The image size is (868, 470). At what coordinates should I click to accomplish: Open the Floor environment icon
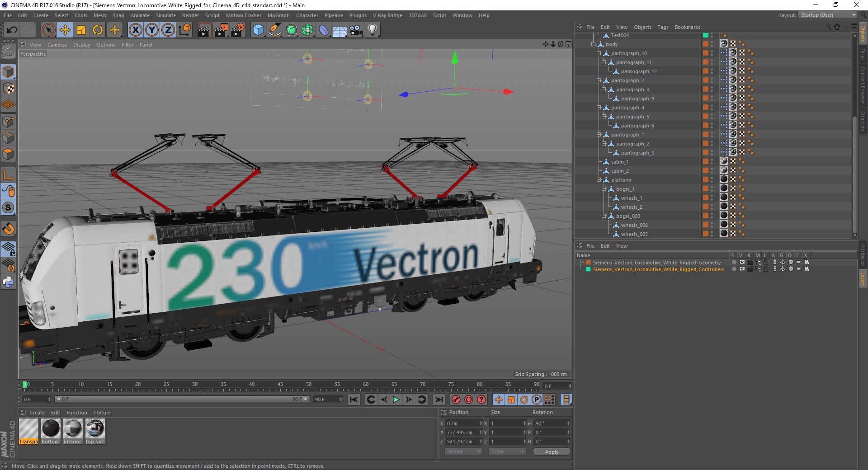point(340,30)
